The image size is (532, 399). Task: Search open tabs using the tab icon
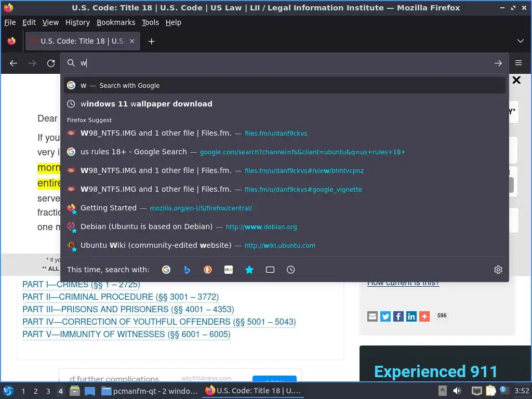coord(270,270)
